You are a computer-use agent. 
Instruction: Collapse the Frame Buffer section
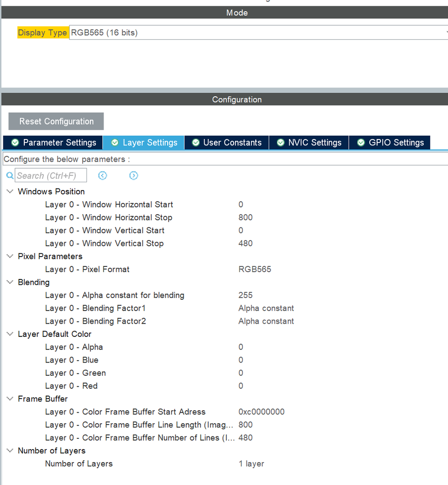pos(10,398)
